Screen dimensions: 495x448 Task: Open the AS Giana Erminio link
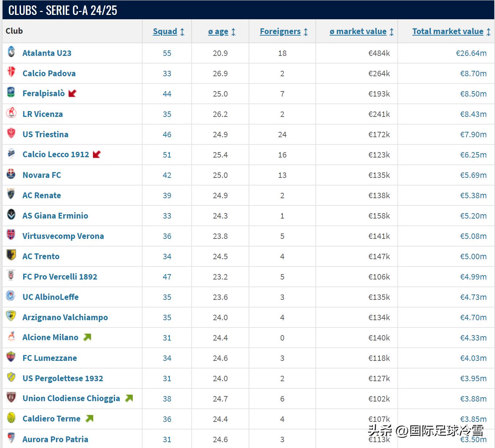(55, 216)
